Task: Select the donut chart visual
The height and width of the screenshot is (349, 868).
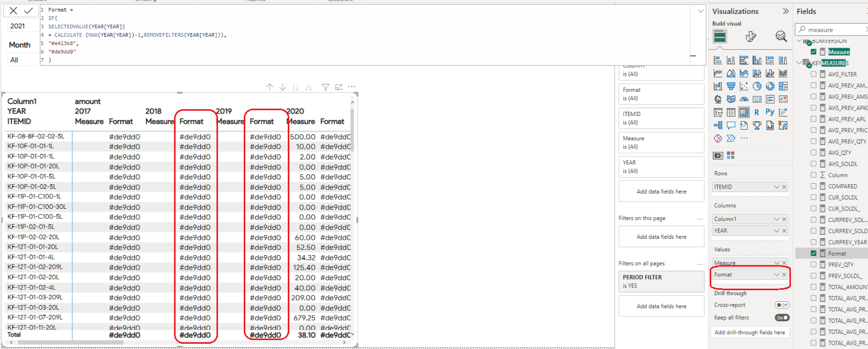Action: [x=770, y=86]
